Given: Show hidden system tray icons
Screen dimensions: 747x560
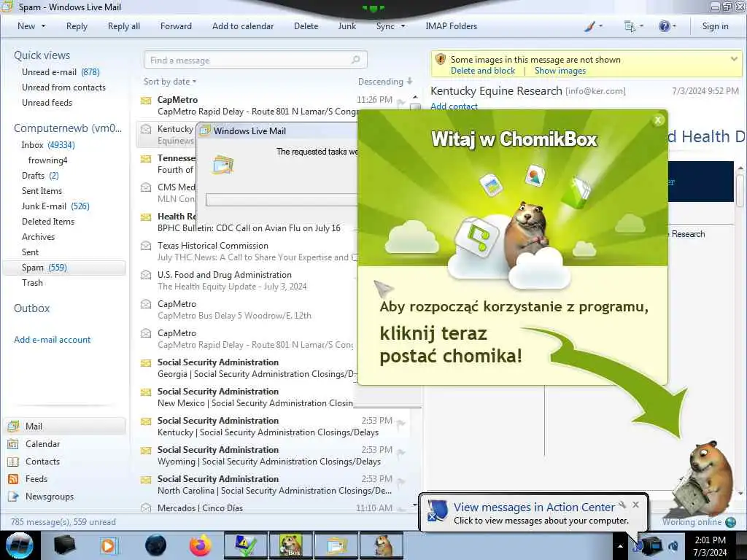Looking at the screenshot, I should 620,546.
